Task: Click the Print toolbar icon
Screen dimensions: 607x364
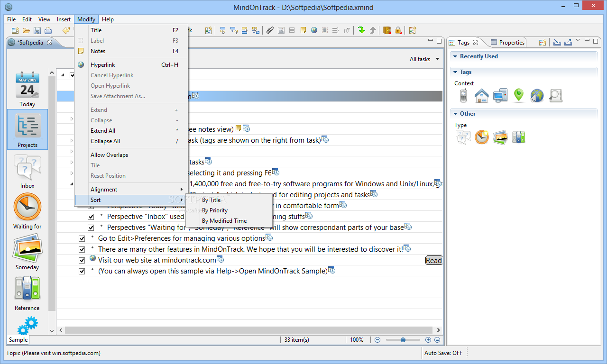Action: 48,30
